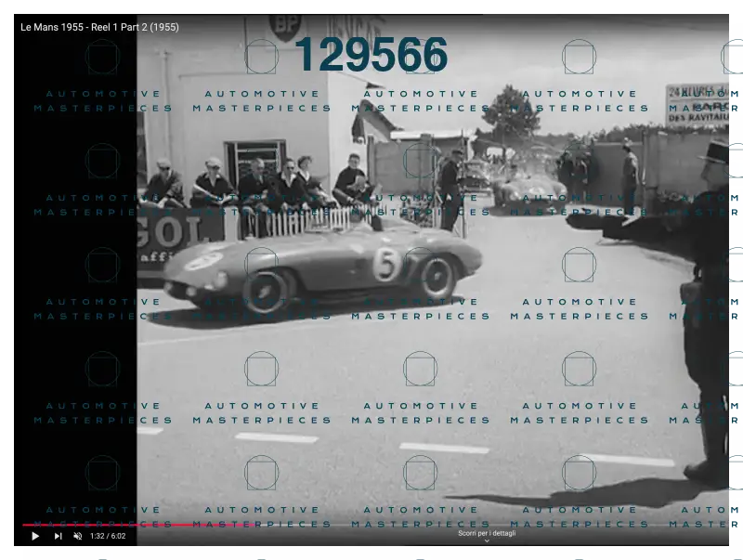This screenshot has height=560, width=743.
Task: Open the video title Le Mans 1955 - Reel 1 Part 2
Action: pyautogui.click(x=99, y=27)
